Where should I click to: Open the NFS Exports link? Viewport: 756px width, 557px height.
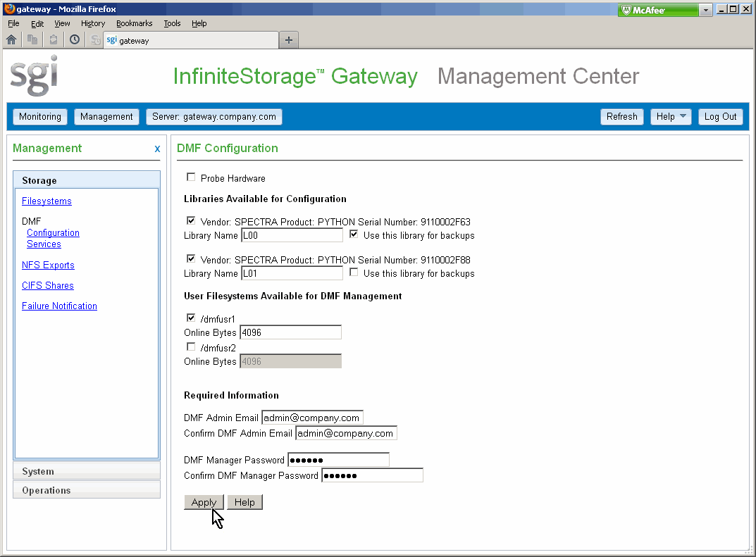pyautogui.click(x=48, y=265)
